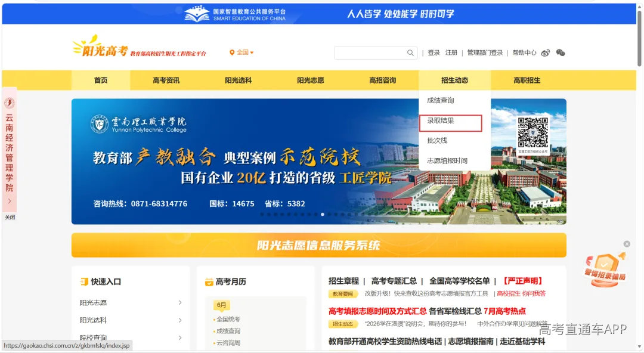
Task: Open 高校招生 你问我答 link
Action: pyautogui.click(x=521, y=293)
